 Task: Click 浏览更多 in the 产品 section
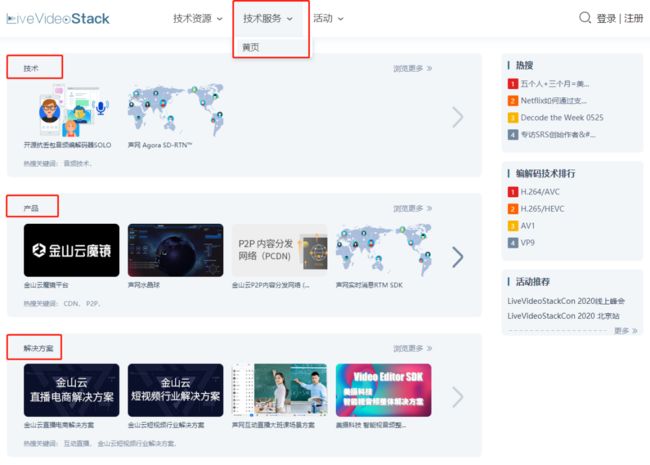pyautogui.click(x=412, y=208)
